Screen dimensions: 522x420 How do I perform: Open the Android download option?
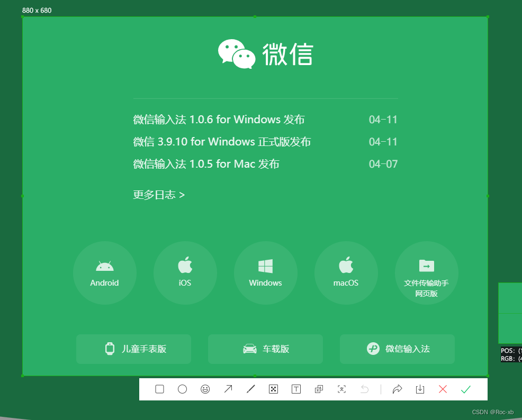(x=104, y=273)
